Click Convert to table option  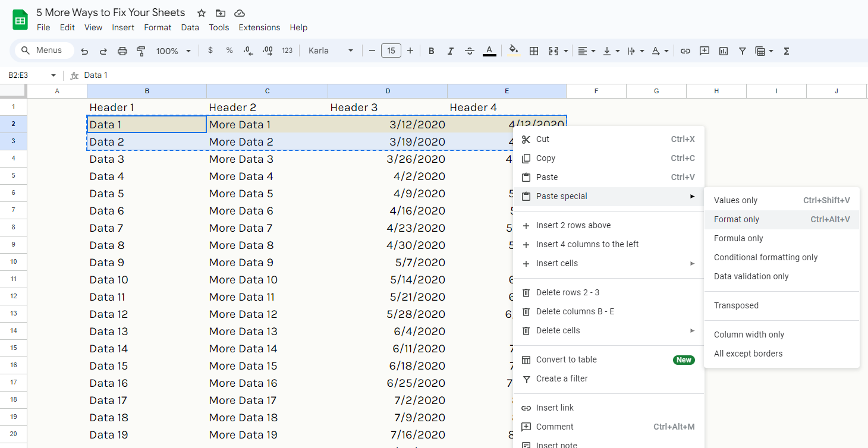pos(566,359)
